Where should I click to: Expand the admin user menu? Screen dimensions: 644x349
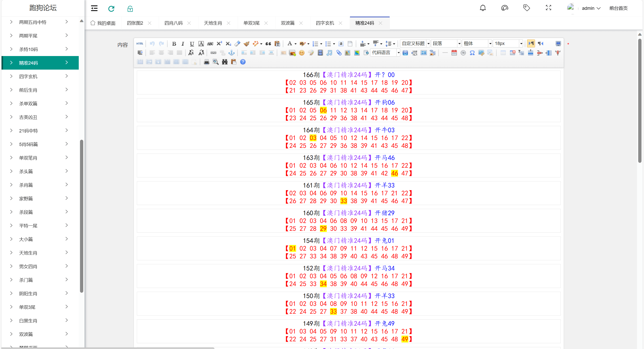click(x=591, y=8)
